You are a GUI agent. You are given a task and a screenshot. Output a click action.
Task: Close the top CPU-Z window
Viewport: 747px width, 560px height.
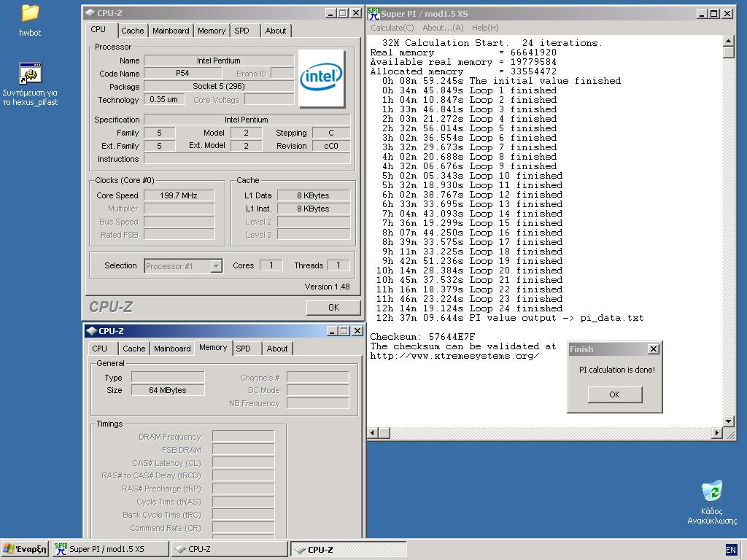click(x=356, y=13)
